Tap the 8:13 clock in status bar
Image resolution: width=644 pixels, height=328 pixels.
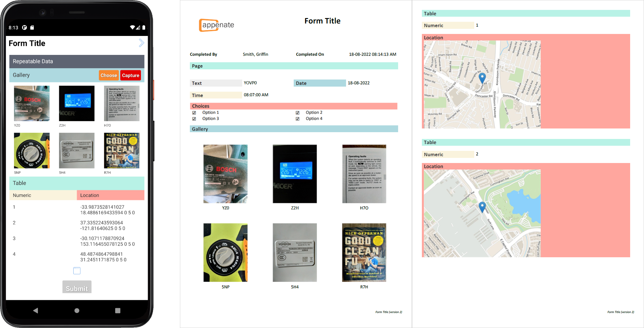pos(13,27)
